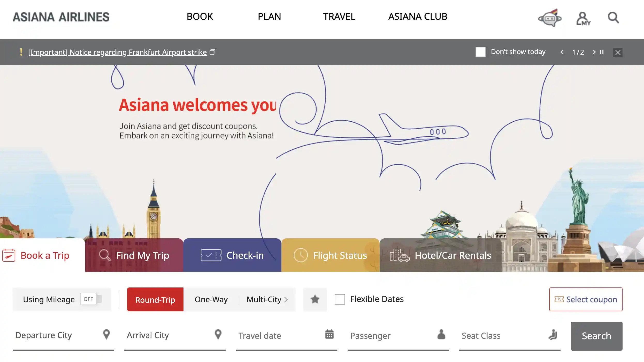This screenshot has height=362, width=644.
Task: Click the star favorites icon
Action: (x=315, y=299)
